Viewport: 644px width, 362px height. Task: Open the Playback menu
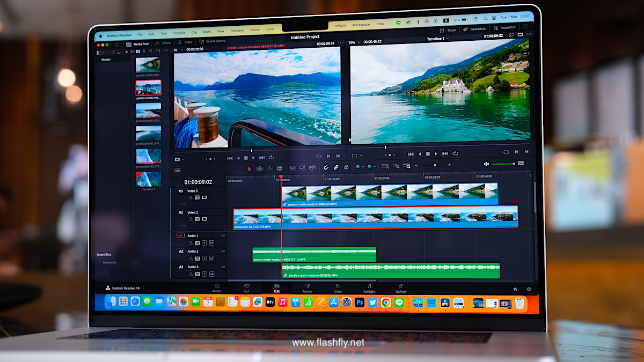(237, 31)
